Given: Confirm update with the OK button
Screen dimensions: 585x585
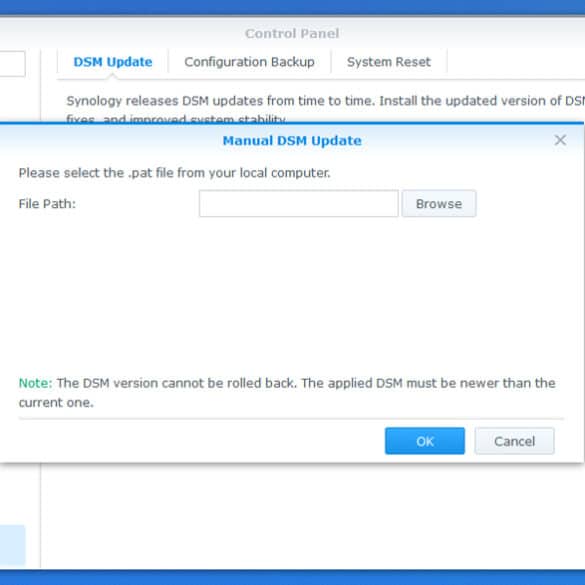Looking at the screenshot, I should [425, 441].
